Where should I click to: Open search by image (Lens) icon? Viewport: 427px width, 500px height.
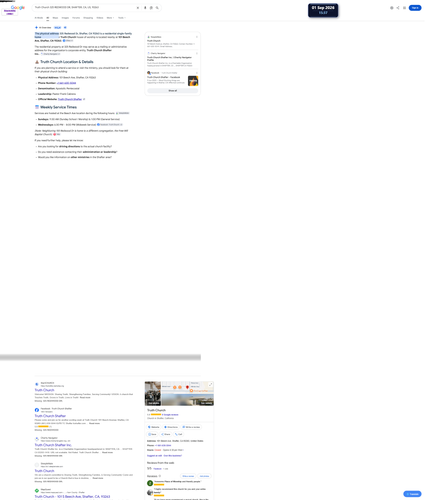click(x=151, y=8)
